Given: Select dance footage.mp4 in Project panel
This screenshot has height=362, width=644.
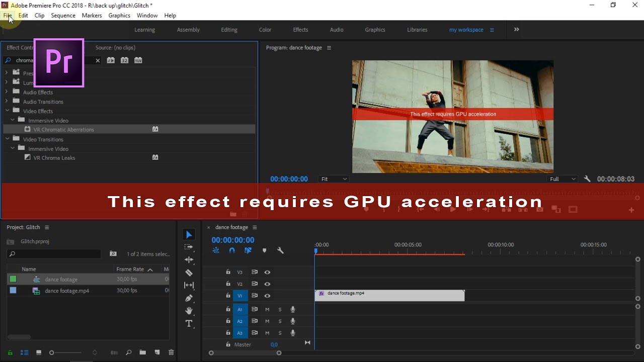Looking at the screenshot, I should point(67,291).
